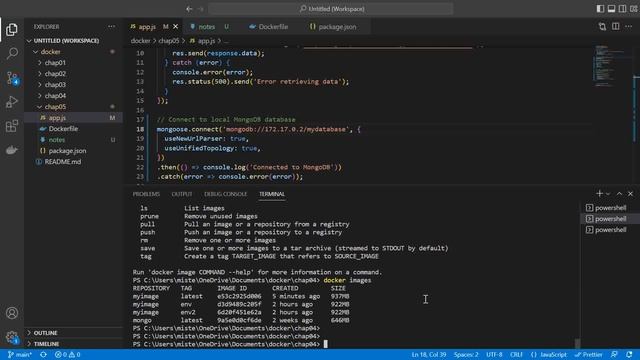Open errors and warnings count in status bar

[x=67, y=355]
